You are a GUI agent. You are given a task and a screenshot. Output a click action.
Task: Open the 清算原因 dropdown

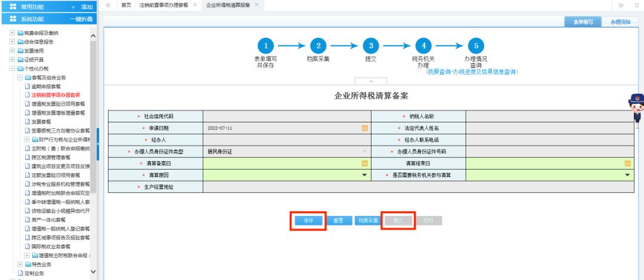coord(364,175)
